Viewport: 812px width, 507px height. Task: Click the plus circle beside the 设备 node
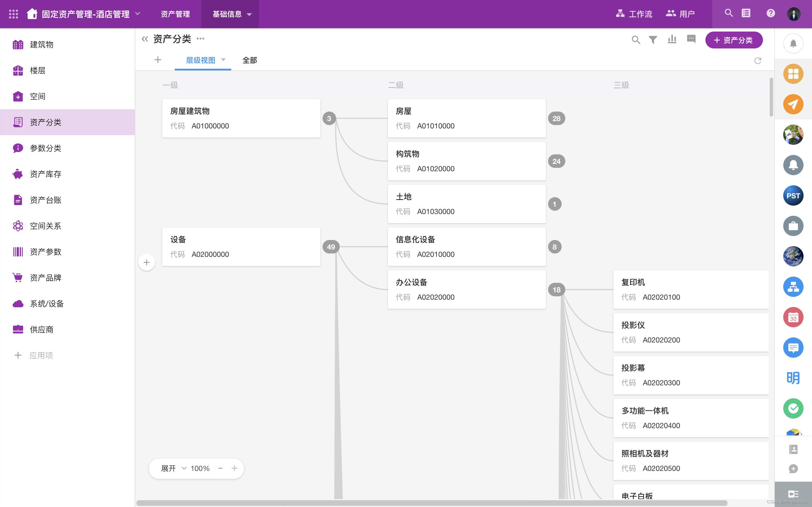tap(147, 262)
